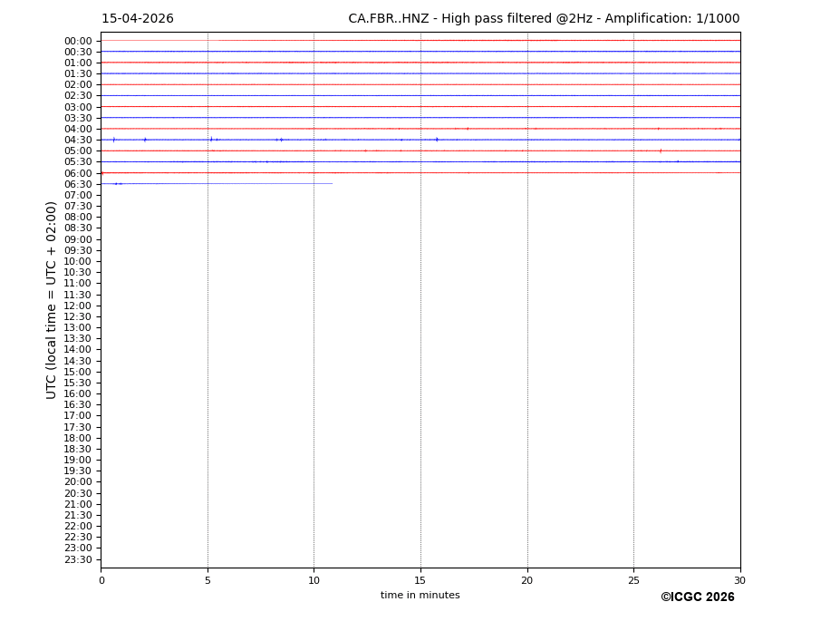The height and width of the screenshot is (631, 840).
Task: Click the 04:30 trace spike near 16 minutes
Action: coord(437,140)
